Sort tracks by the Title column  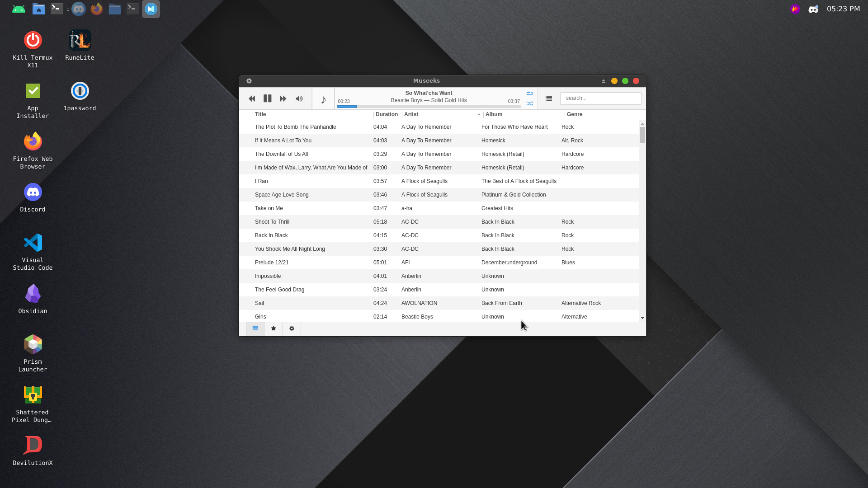(x=260, y=114)
